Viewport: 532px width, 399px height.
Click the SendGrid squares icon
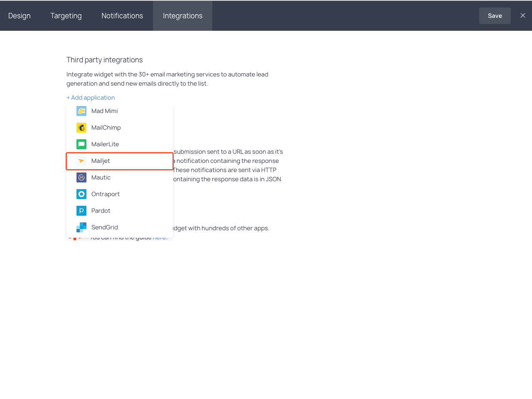click(x=81, y=227)
